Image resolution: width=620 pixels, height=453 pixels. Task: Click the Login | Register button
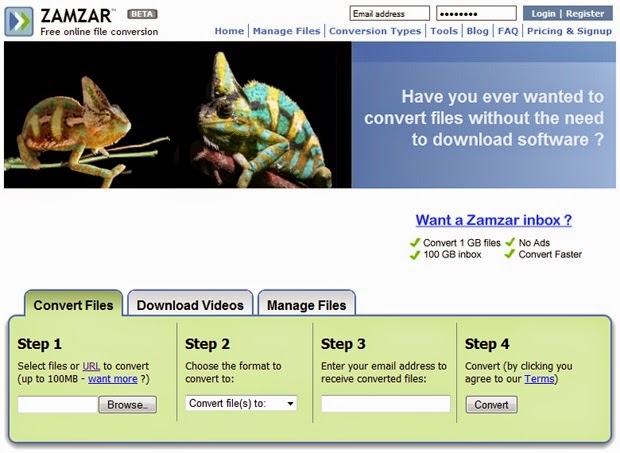[568, 13]
